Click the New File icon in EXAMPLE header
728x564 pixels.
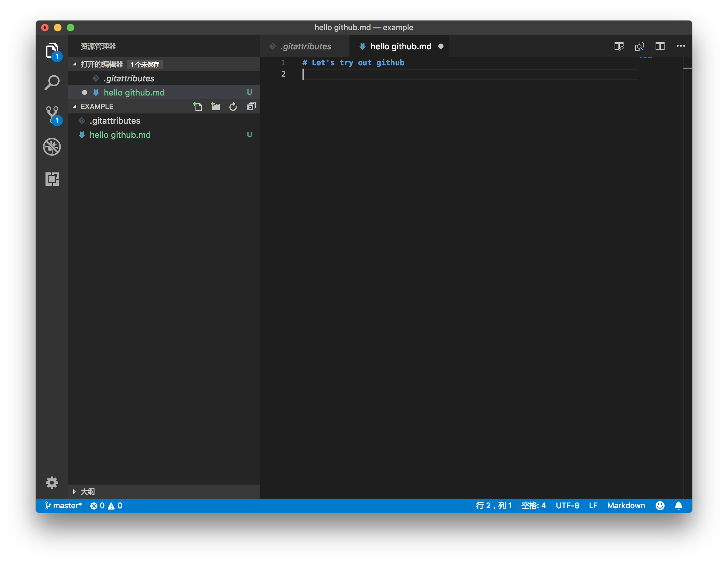point(198,106)
